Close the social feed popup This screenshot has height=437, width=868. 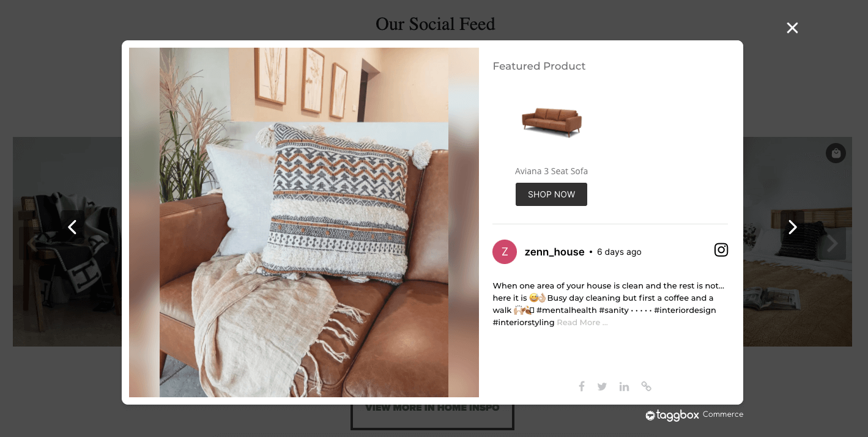point(792,28)
